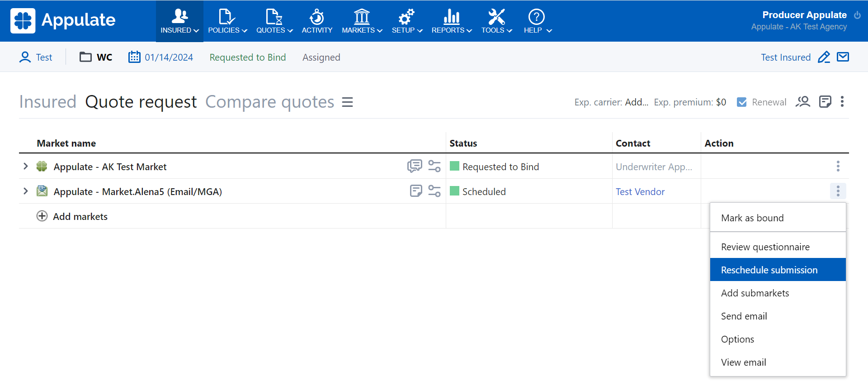
Task: Click the green Scheduled status color square
Action: 455,191
